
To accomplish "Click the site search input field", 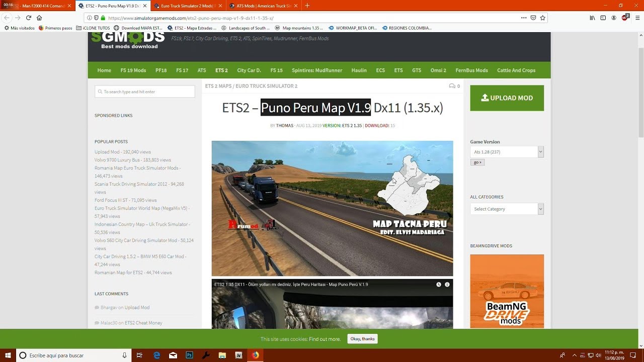I will click(144, 92).
